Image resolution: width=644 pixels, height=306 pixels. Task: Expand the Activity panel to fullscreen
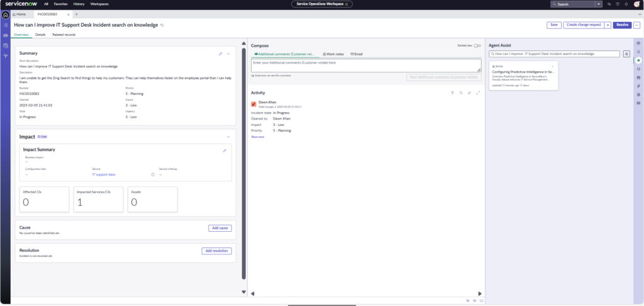click(478, 93)
